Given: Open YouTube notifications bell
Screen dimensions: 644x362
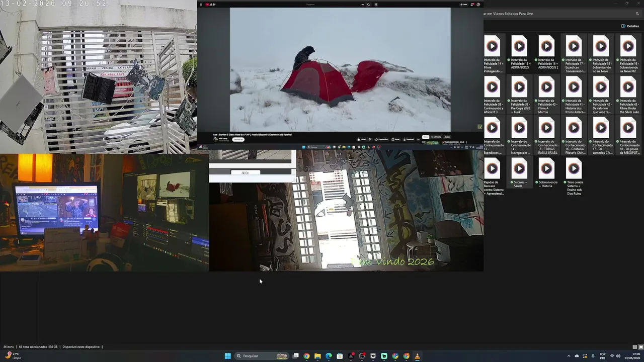Looking at the screenshot, I should tap(472, 5).
